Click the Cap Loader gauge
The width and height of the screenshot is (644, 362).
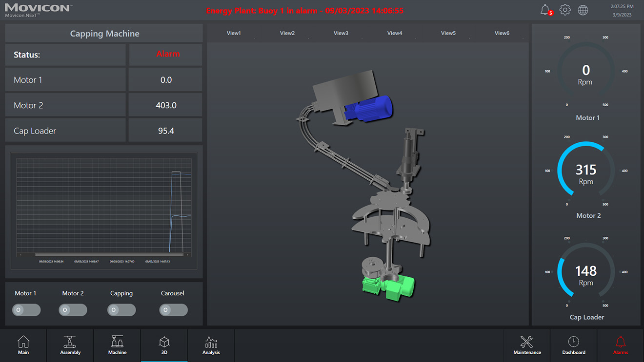tap(586, 272)
